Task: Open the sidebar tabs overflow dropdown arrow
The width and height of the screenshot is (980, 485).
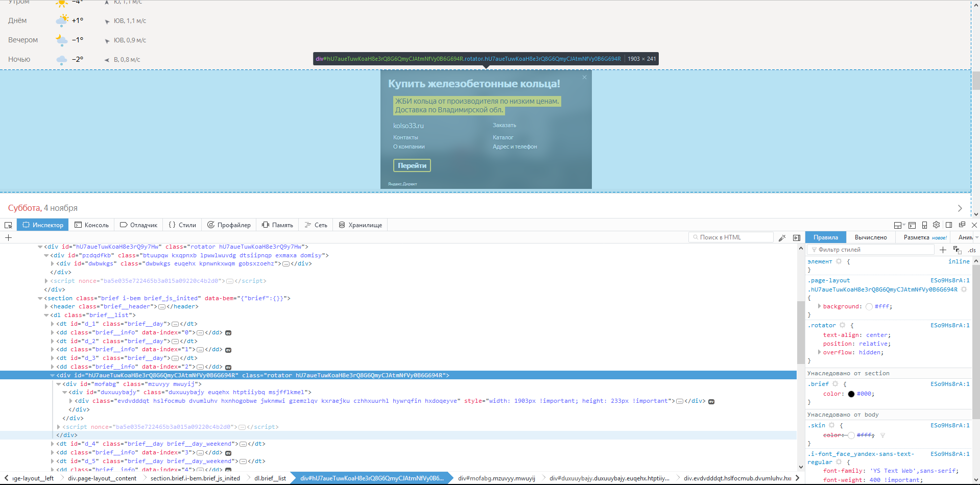Action: pyautogui.click(x=976, y=237)
